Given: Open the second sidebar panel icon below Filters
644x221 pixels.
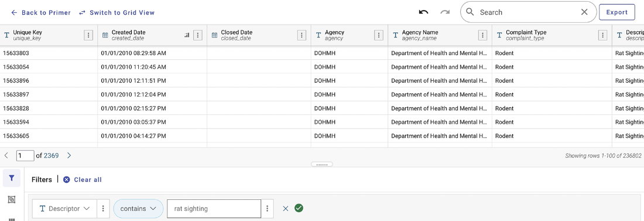Looking at the screenshot, I should coord(12,199).
